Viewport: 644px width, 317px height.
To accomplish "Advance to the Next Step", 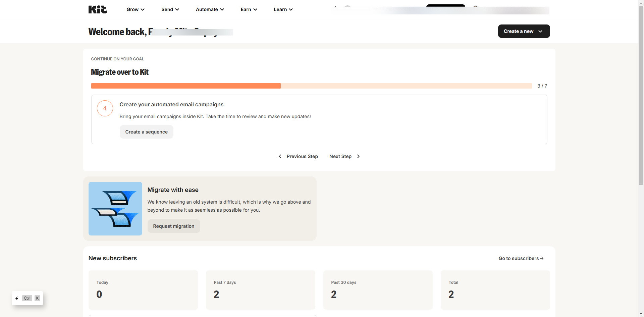I will pyautogui.click(x=345, y=156).
